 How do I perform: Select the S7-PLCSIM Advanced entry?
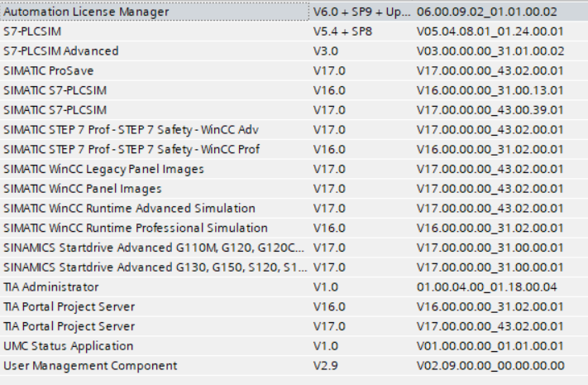click(x=61, y=51)
